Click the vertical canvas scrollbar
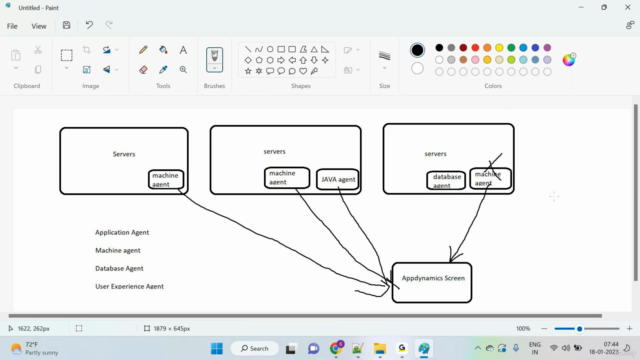 click(635, 193)
